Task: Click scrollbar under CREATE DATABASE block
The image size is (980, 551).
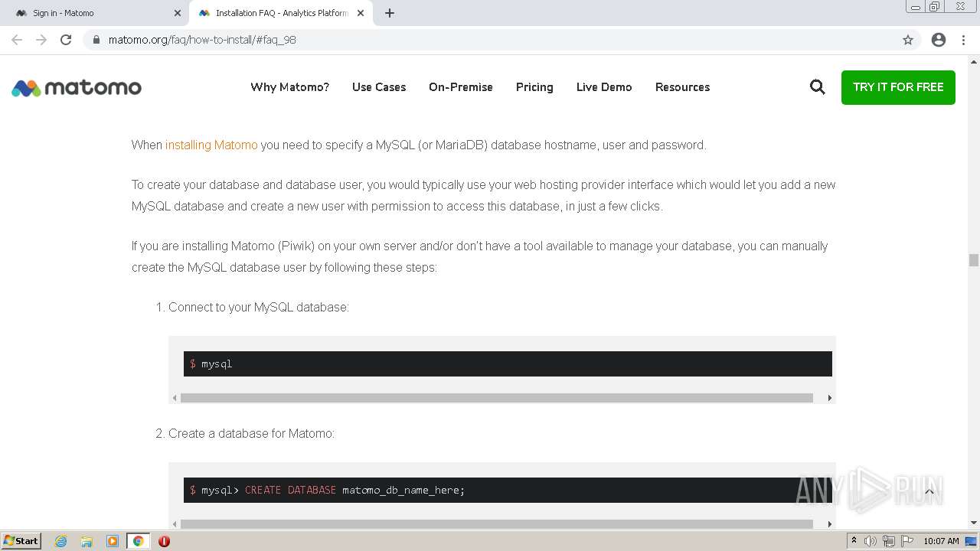Action: pos(496,524)
